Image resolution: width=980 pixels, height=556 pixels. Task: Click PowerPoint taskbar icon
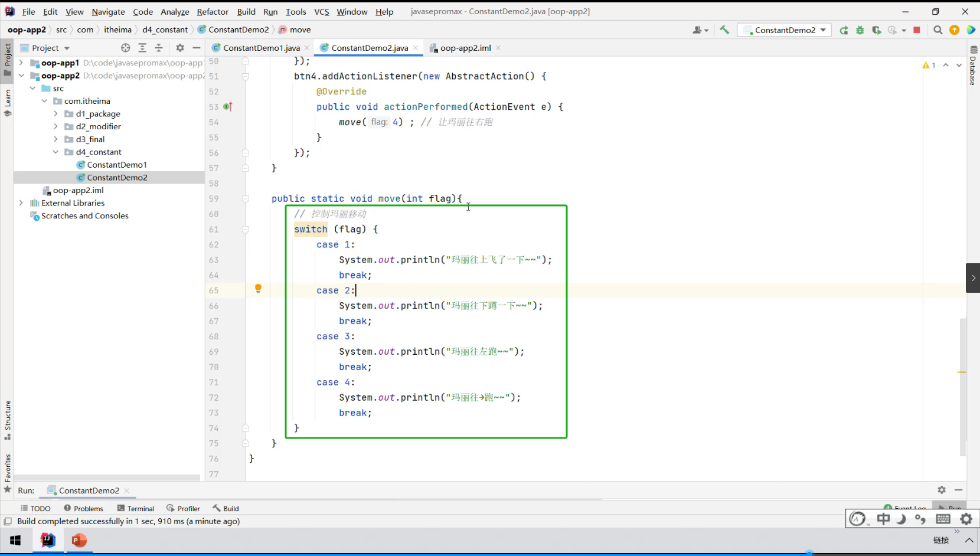(79, 540)
